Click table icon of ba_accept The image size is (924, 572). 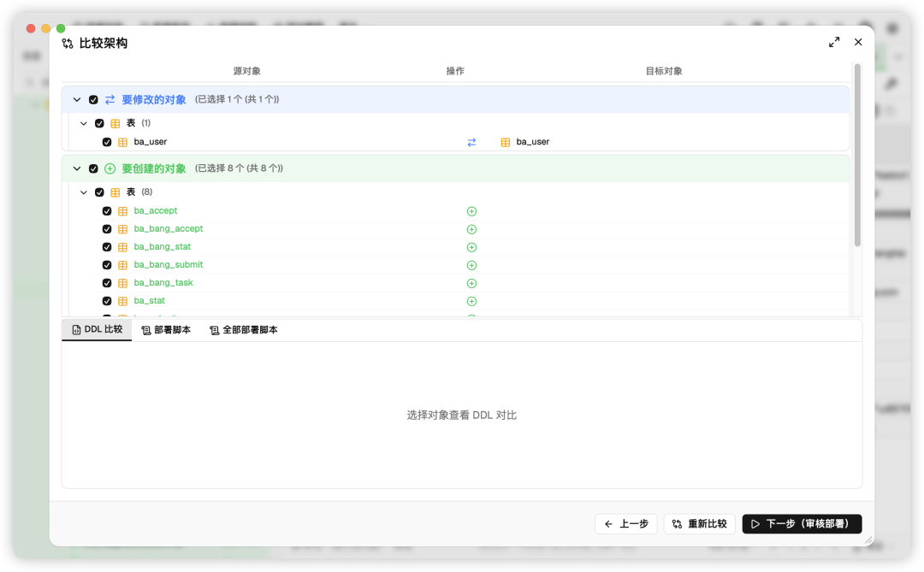click(122, 211)
